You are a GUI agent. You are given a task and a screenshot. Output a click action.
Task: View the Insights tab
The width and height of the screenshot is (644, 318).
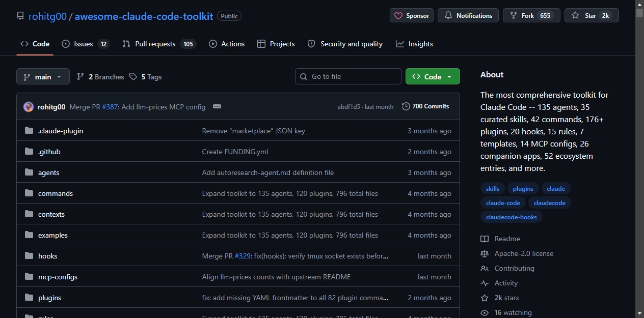414,44
